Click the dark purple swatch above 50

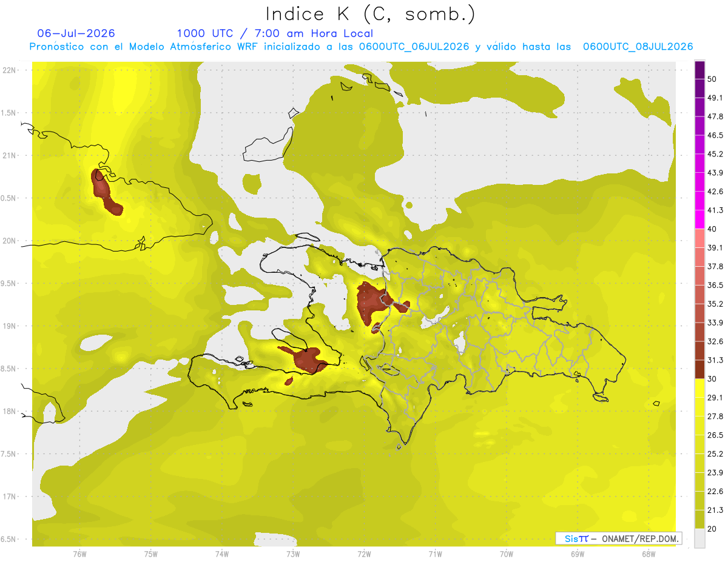[699, 70]
